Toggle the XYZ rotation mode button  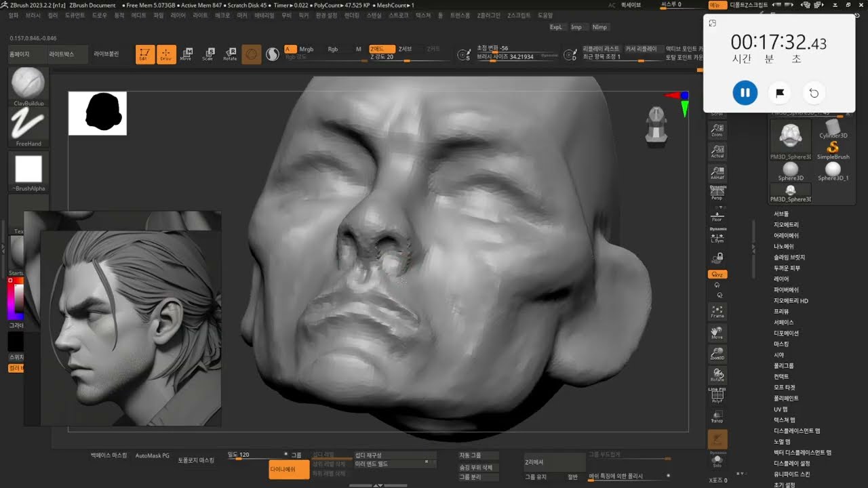[717, 274]
